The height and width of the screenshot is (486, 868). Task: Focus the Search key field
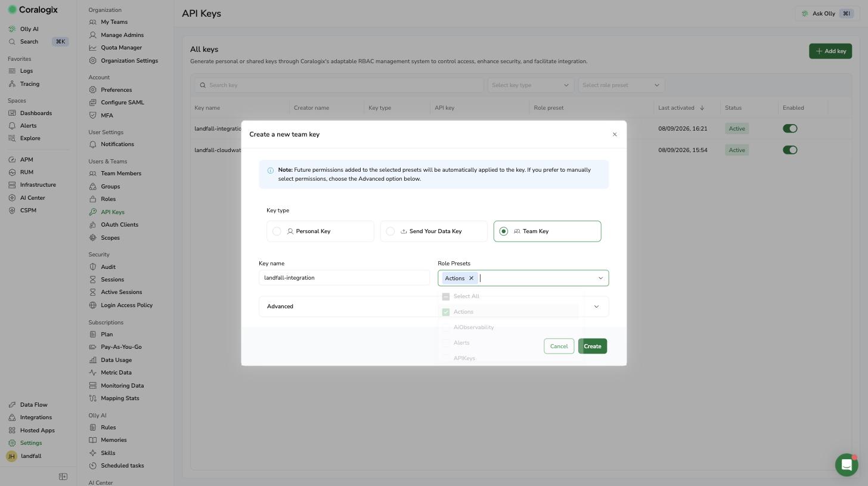click(x=339, y=85)
